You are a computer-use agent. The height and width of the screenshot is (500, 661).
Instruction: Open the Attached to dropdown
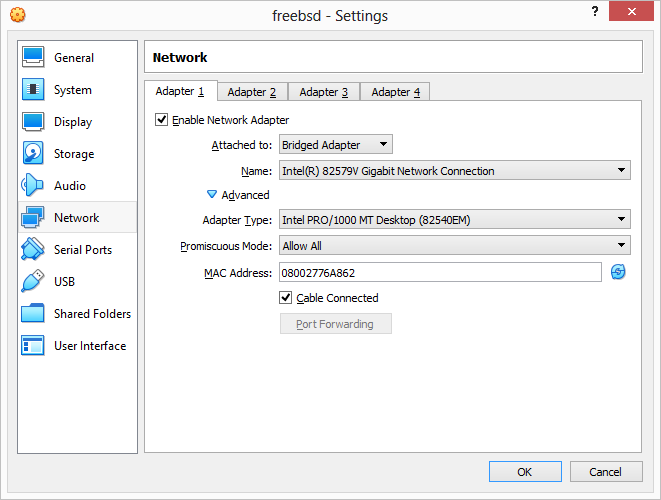point(336,145)
